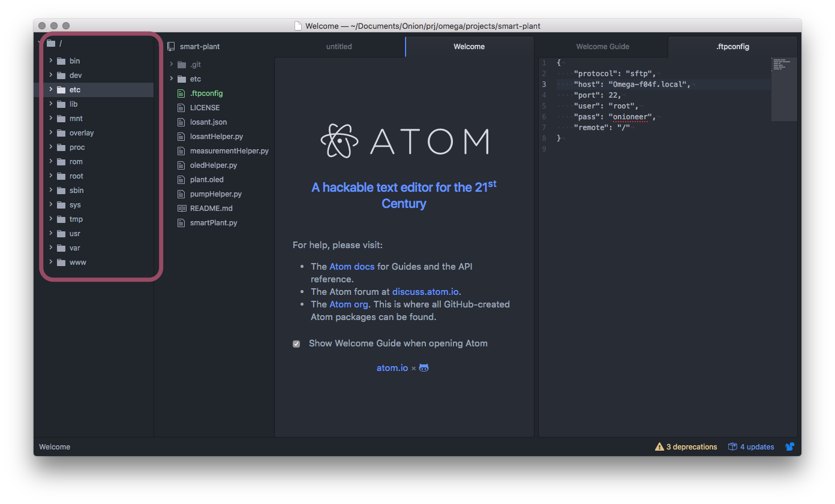Open the discuss.atom.io link
This screenshot has height=504, width=835.
click(x=426, y=292)
